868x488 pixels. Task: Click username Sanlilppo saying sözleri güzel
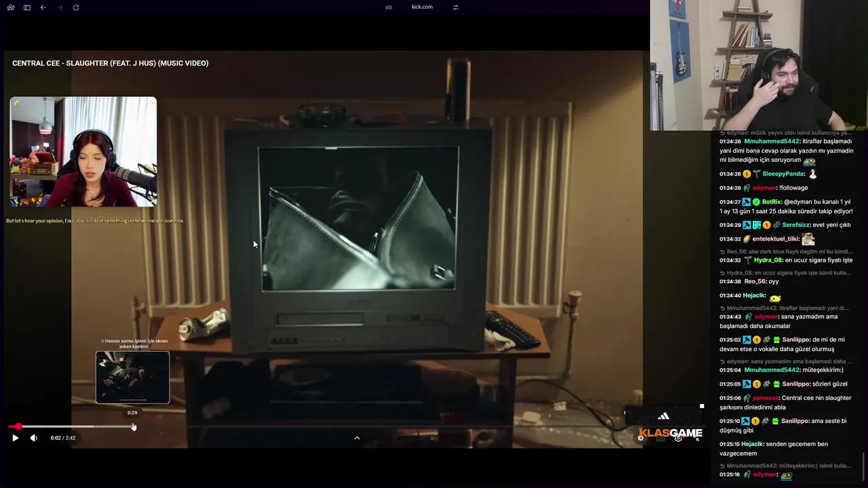point(795,384)
